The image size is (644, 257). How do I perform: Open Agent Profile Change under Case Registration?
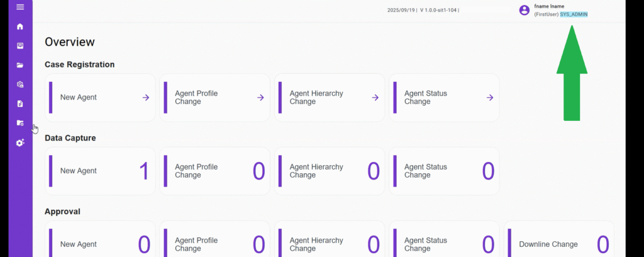(214, 98)
